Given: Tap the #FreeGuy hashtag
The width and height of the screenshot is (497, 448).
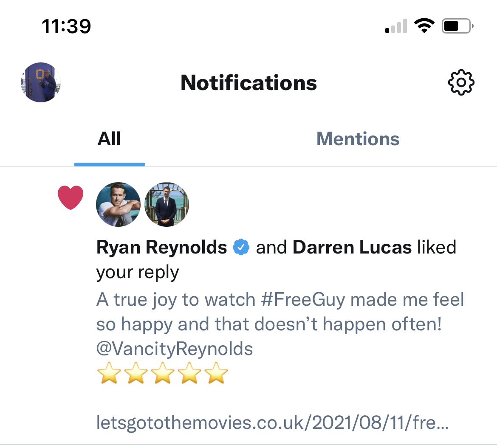Looking at the screenshot, I should click(303, 299).
